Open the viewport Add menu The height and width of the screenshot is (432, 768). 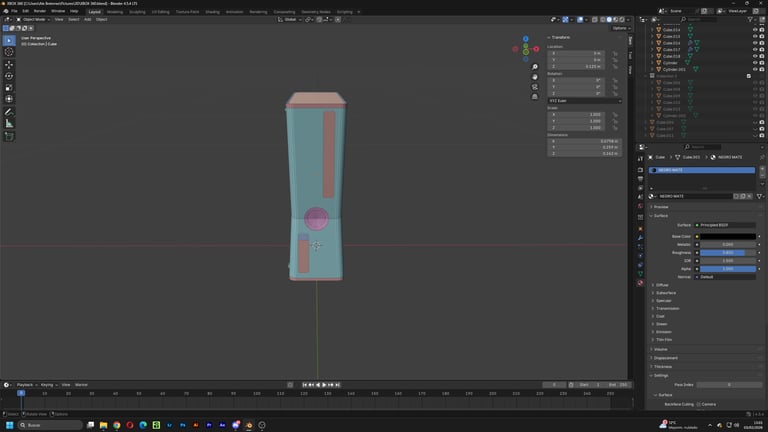coord(87,20)
